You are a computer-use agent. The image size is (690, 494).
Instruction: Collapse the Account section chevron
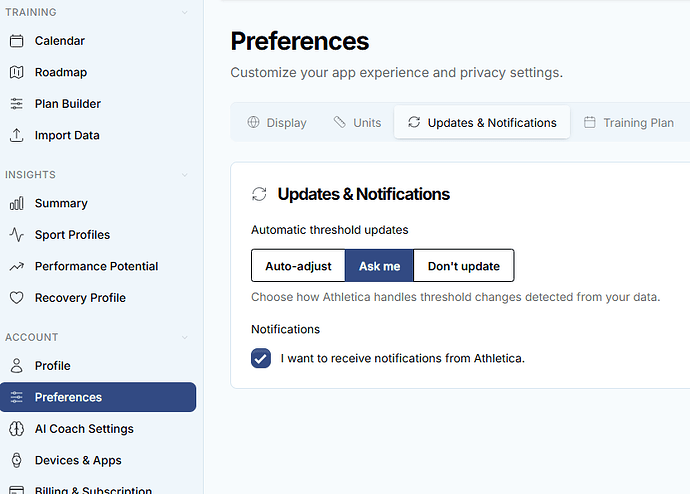(184, 338)
